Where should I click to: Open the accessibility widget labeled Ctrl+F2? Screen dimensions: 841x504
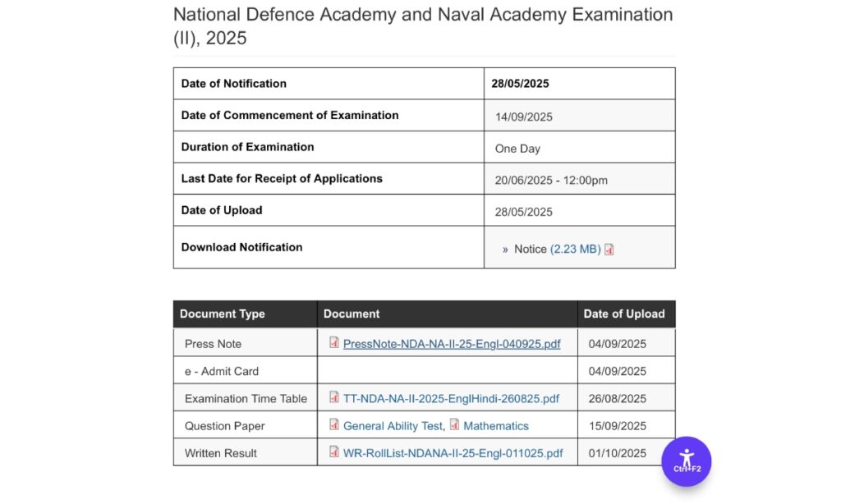coord(687,461)
